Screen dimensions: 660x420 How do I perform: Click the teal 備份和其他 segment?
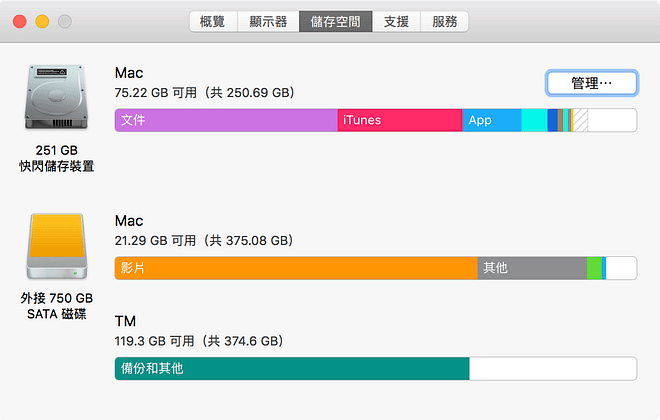[x=291, y=368]
